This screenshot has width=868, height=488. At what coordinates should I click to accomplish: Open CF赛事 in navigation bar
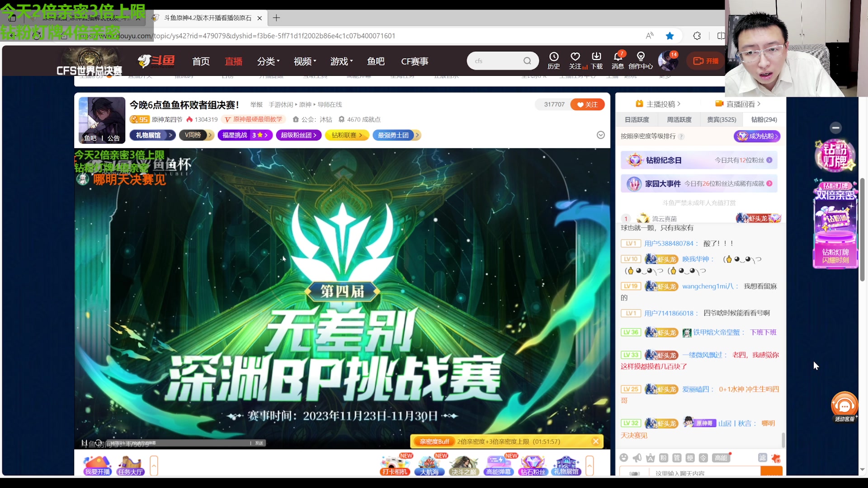point(415,61)
